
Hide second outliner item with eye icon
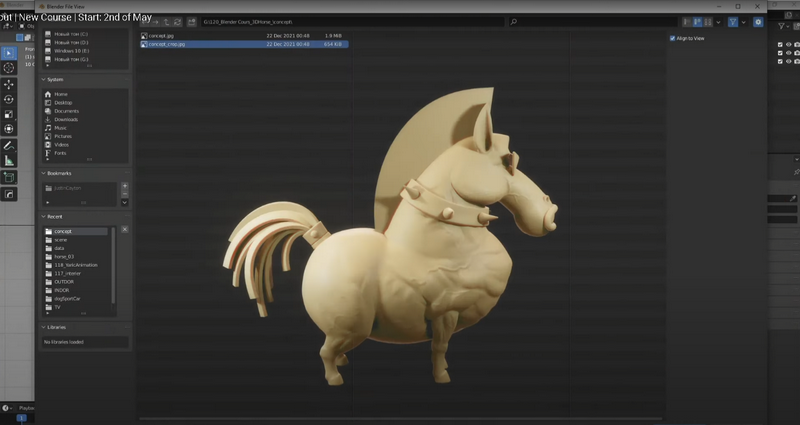coord(789,53)
